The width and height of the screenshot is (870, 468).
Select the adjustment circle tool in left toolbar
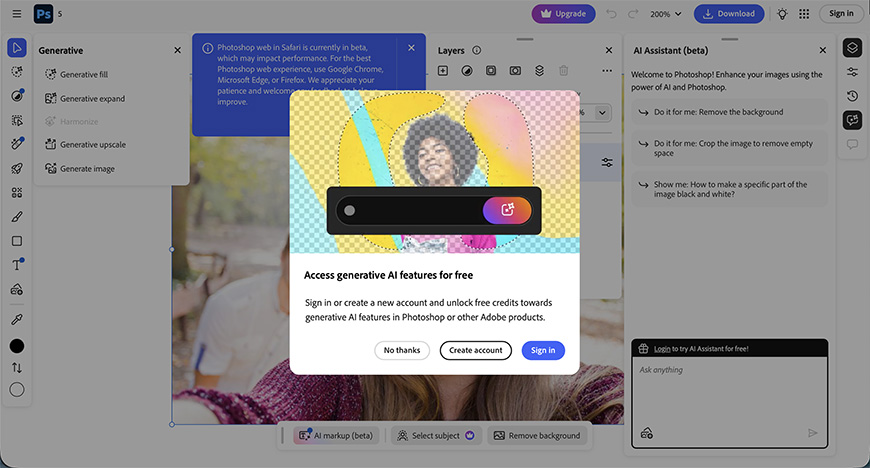point(17,95)
